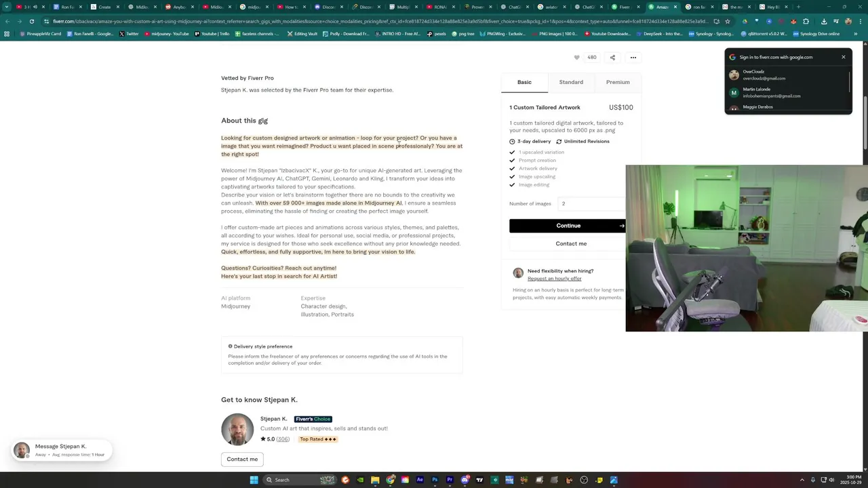
Task: Open Discord from the taskbar
Action: pyautogui.click(x=465, y=480)
